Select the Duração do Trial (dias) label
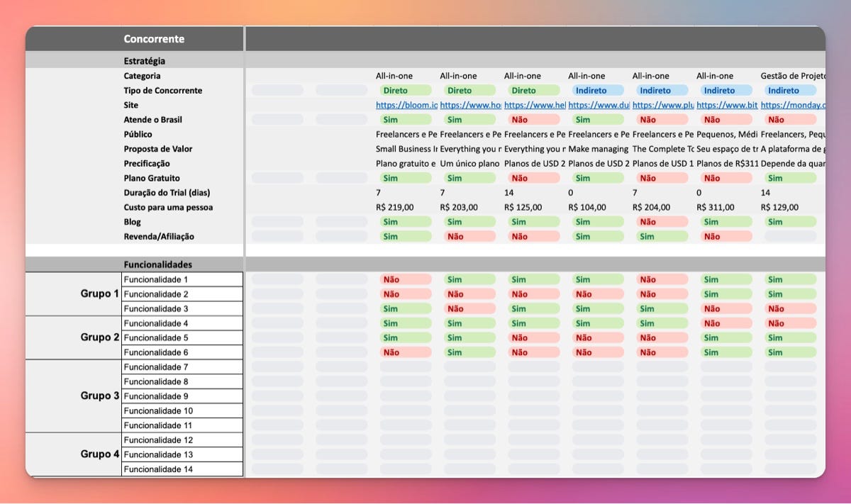851x504 pixels. 167,193
